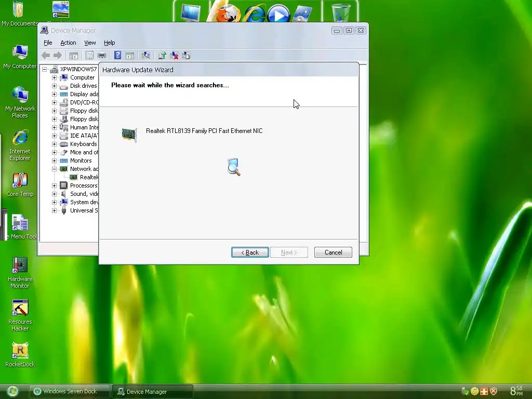Expand the System devices node
This screenshot has width=532, height=399.
coord(54,202)
